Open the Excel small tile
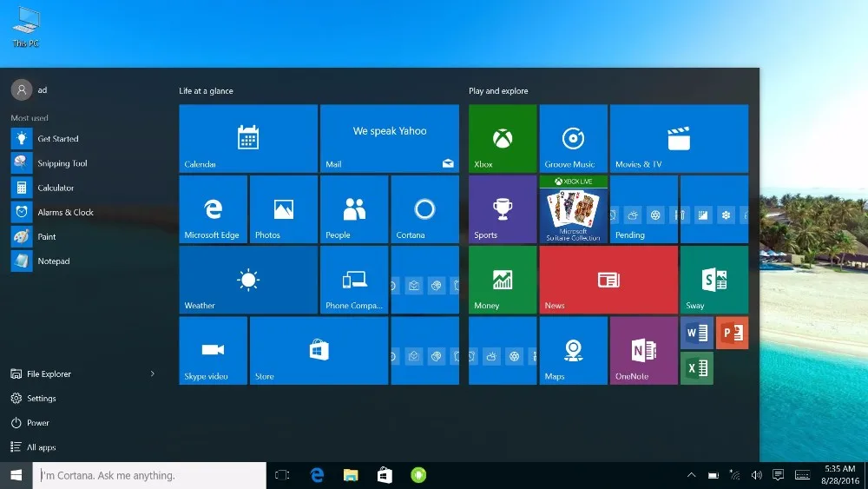Screen dimensions: 868x489 (696, 368)
